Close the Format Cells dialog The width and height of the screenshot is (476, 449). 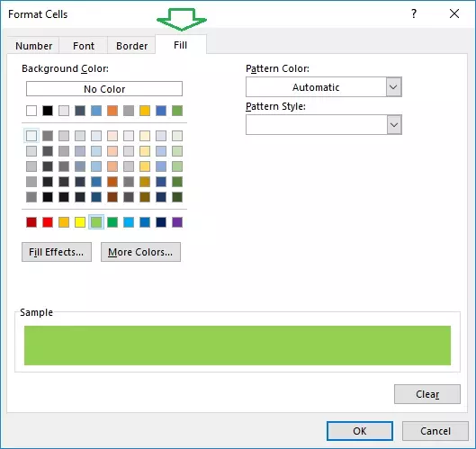pos(454,13)
